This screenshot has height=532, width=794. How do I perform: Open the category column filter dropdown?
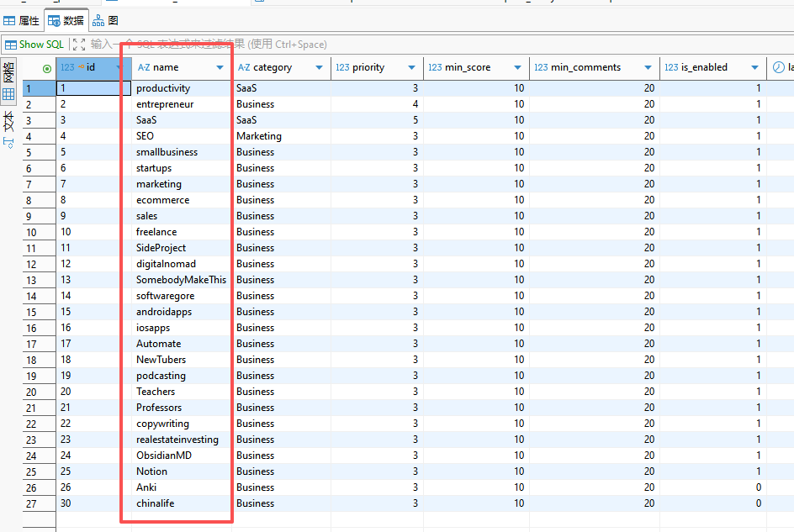(320, 68)
